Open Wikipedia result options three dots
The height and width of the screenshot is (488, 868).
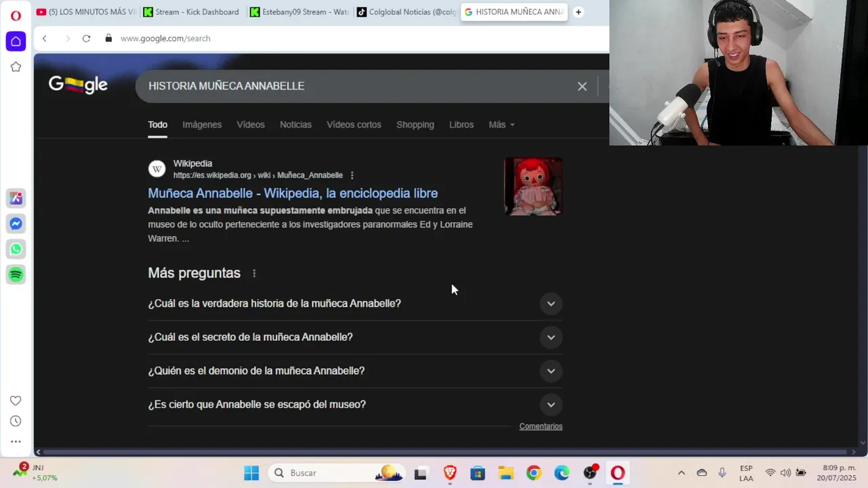tap(352, 176)
